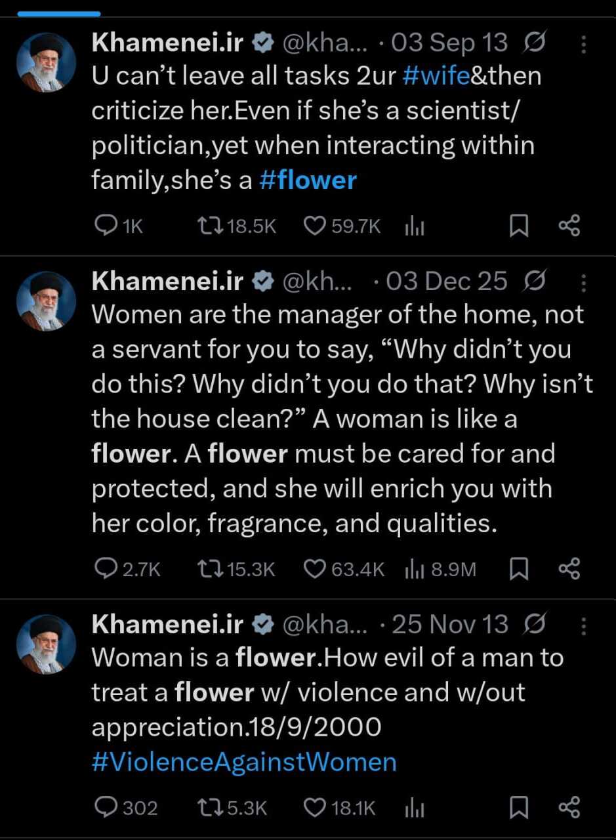Click the #ViolenceAgainstWomen hashtag
The height and width of the screenshot is (840, 616).
[x=244, y=762]
